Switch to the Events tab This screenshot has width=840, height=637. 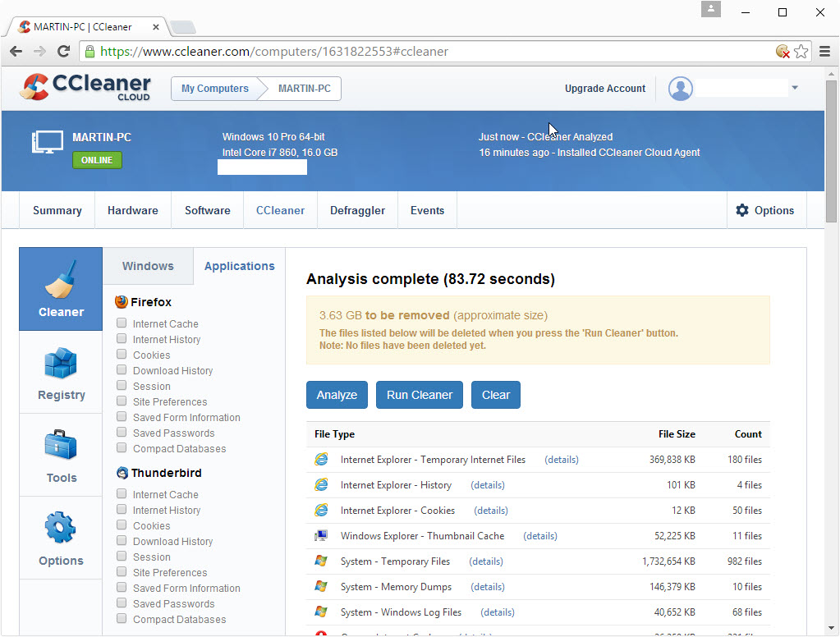(427, 210)
